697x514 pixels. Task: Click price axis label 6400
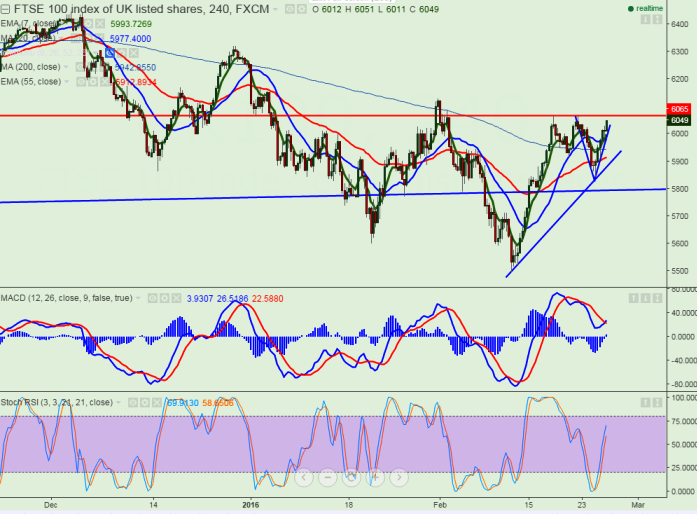(x=680, y=24)
